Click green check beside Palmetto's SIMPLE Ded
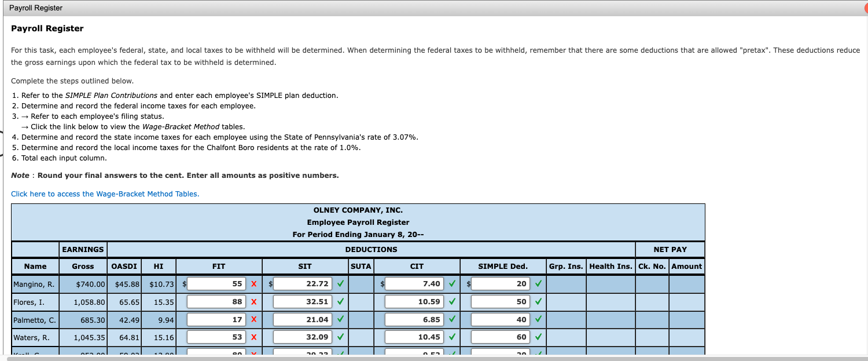 538,319
